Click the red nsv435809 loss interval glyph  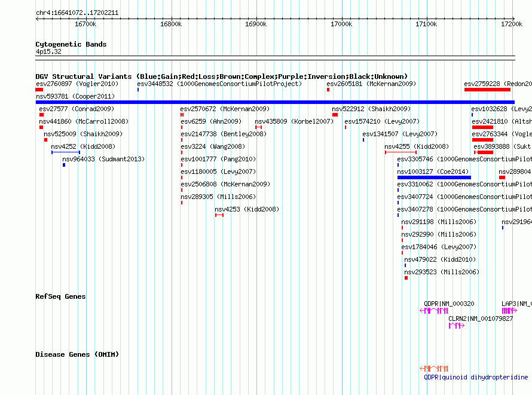pyautogui.click(x=259, y=127)
